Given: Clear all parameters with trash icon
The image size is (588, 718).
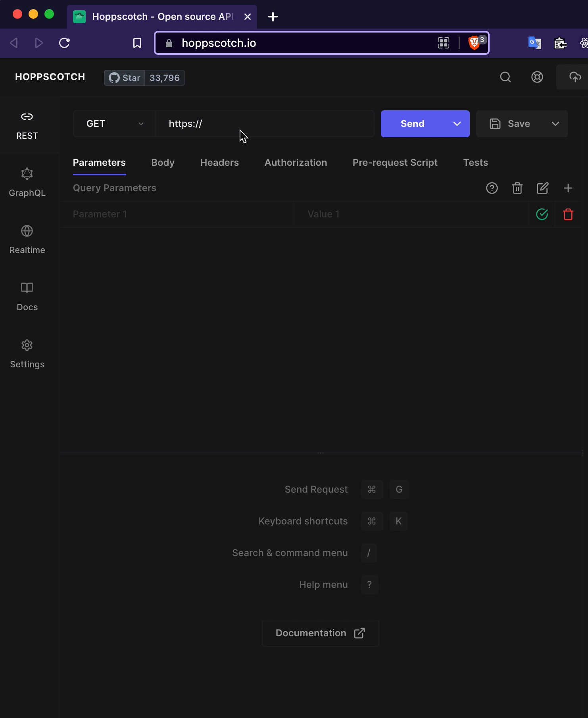Looking at the screenshot, I should [517, 188].
